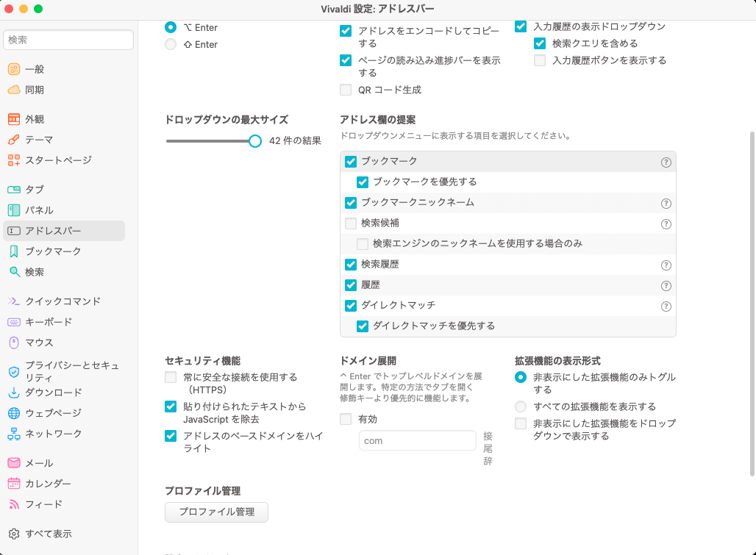Viewport: 756px width, 555px height.
Task: Click the プロファイル管理 button
Action: (x=216, y=512)
